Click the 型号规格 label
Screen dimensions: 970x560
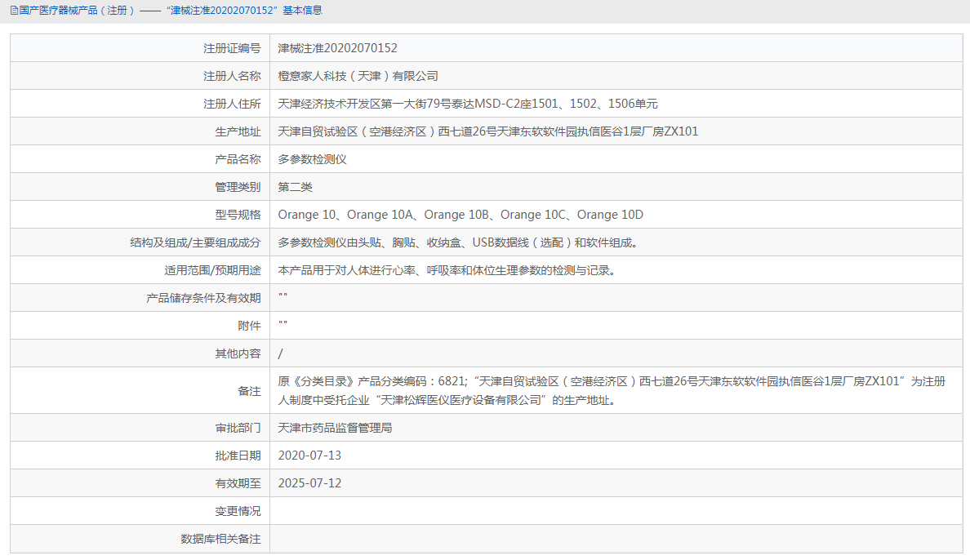point(238,215)
